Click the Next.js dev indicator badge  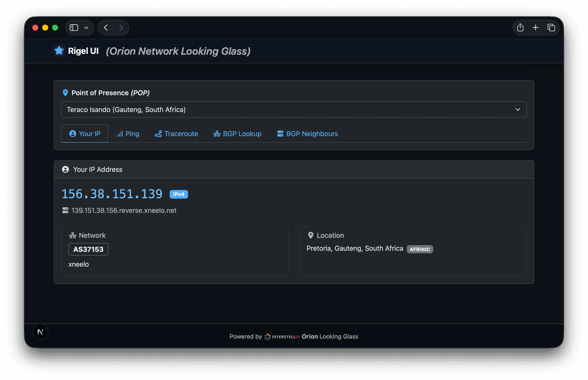[40, 332]
